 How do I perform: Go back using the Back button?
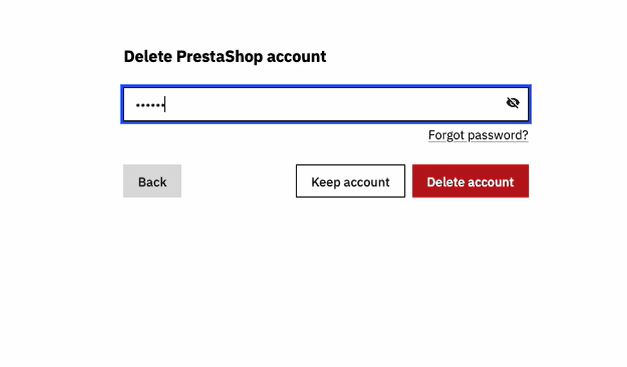click(x=152, y=181)
